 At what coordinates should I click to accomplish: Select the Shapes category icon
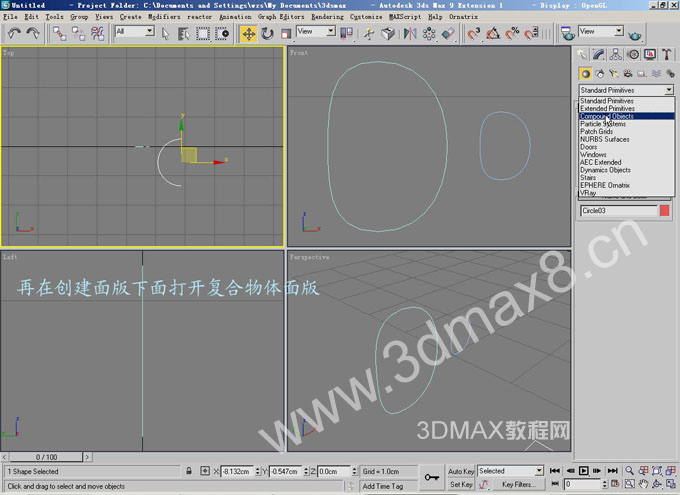pos(600,74)
